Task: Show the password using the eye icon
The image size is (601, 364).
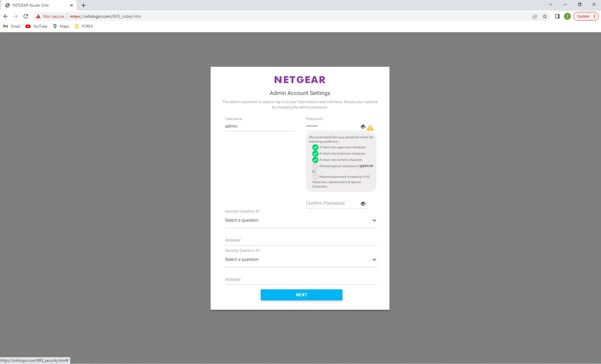Action: tap(363, 127)
